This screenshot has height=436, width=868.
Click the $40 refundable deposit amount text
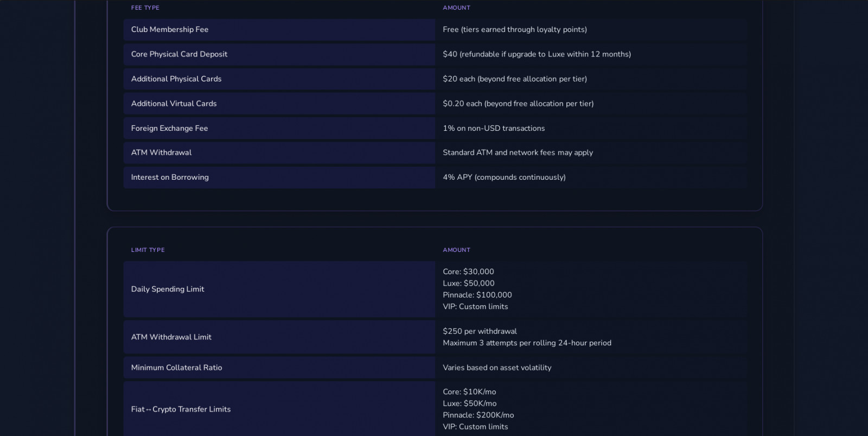[537, 54]
